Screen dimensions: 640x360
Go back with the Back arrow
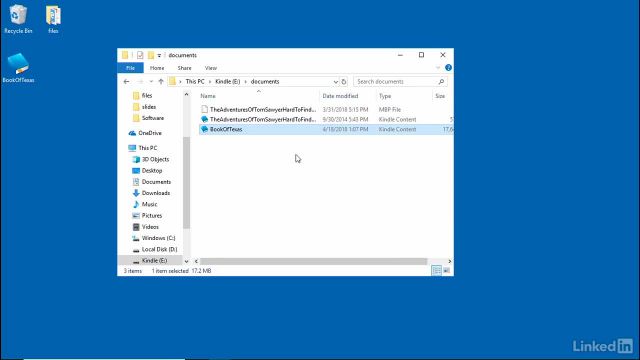click(126, 82)
